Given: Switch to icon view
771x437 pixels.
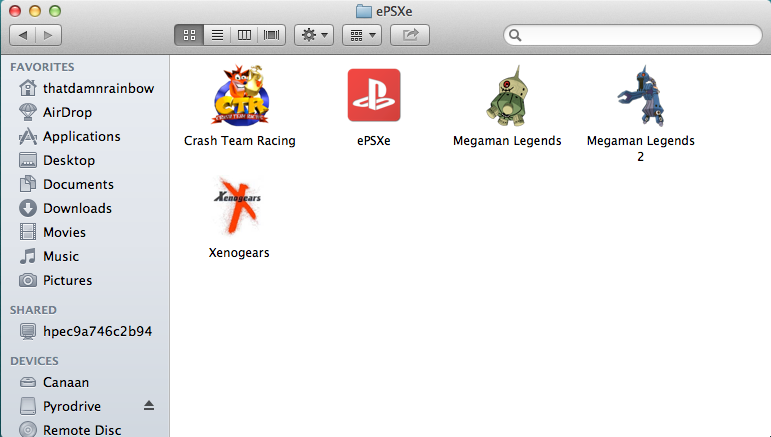Looking at the screenshot, I should (x=189, y=35).
